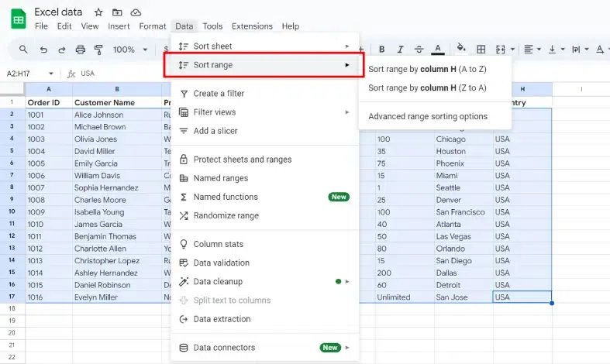Open text rotation options
This screenshot has height=364, width=610.
coord(600,50)
